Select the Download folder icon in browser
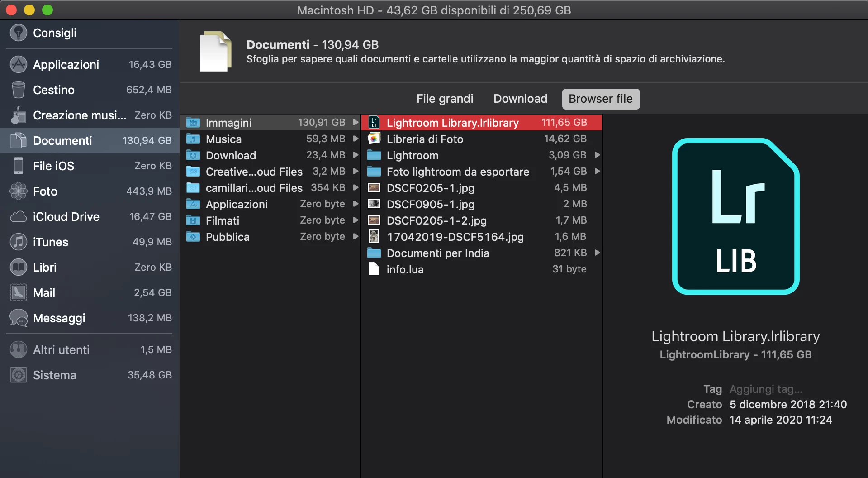The height and width of the screenshot is (478, 868). 193,155
